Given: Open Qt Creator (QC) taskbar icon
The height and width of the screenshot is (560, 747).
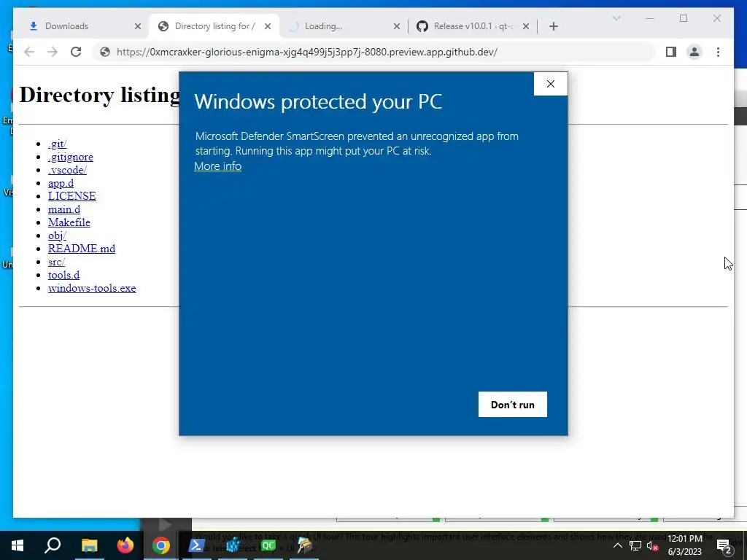Looking at the screenshot, I should 268,545.
